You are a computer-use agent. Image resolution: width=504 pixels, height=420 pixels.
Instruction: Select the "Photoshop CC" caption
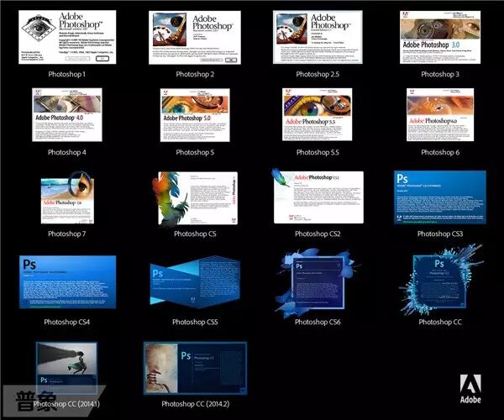click(440, 322)
